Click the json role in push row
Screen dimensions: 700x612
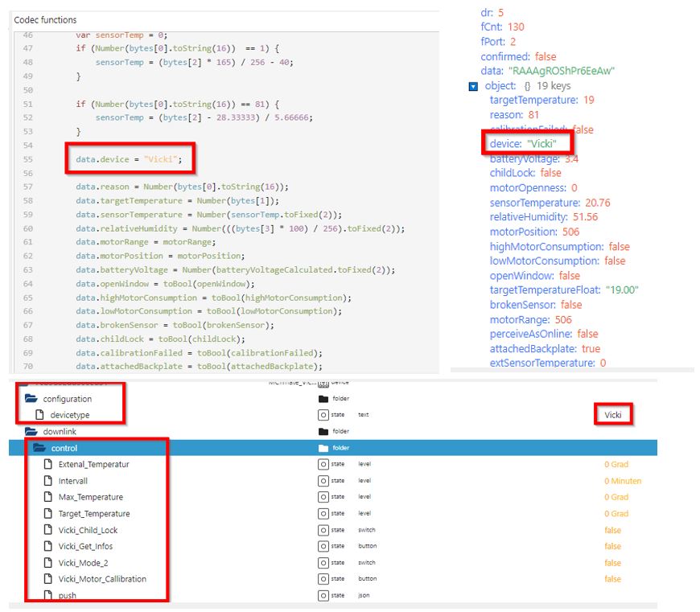click(x=364, y=595)
